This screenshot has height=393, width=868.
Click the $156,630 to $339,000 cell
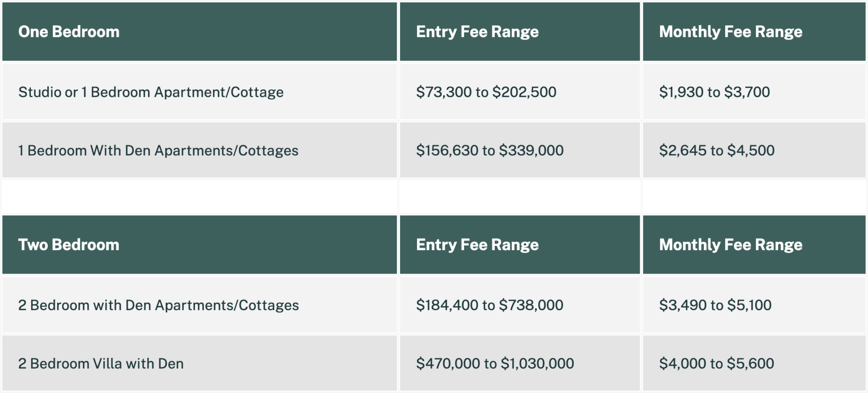click(520, 150)
